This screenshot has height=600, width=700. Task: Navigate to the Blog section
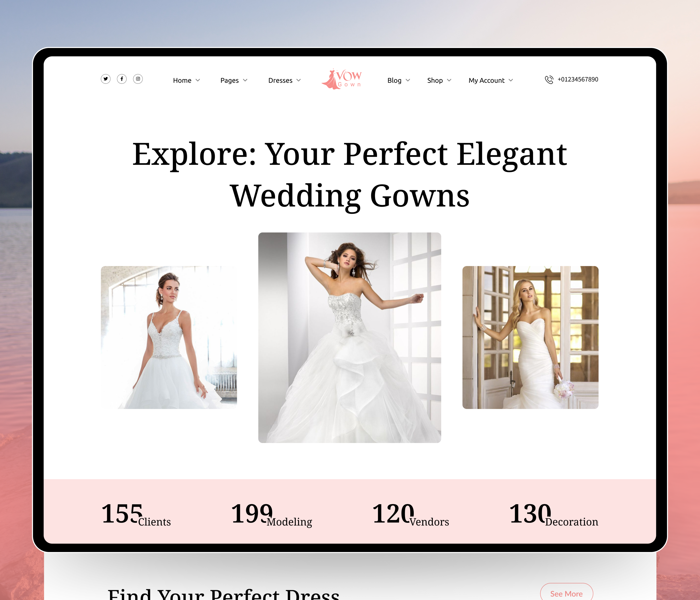[x=394, y=80]
